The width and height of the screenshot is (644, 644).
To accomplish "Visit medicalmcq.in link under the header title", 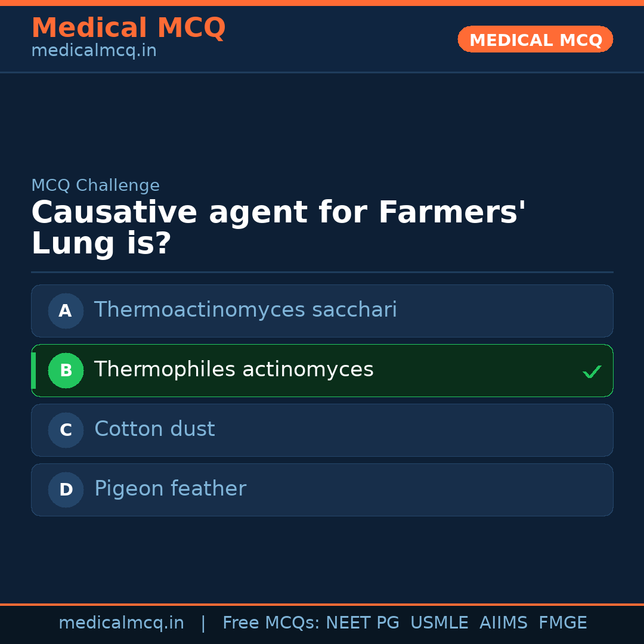I will pos(94,51).
